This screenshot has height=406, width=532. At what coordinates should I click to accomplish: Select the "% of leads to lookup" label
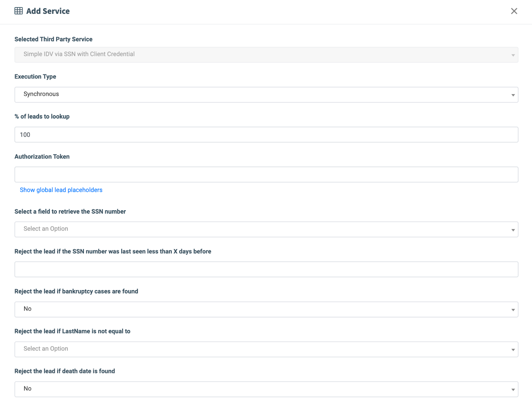[x=42, y=116]
